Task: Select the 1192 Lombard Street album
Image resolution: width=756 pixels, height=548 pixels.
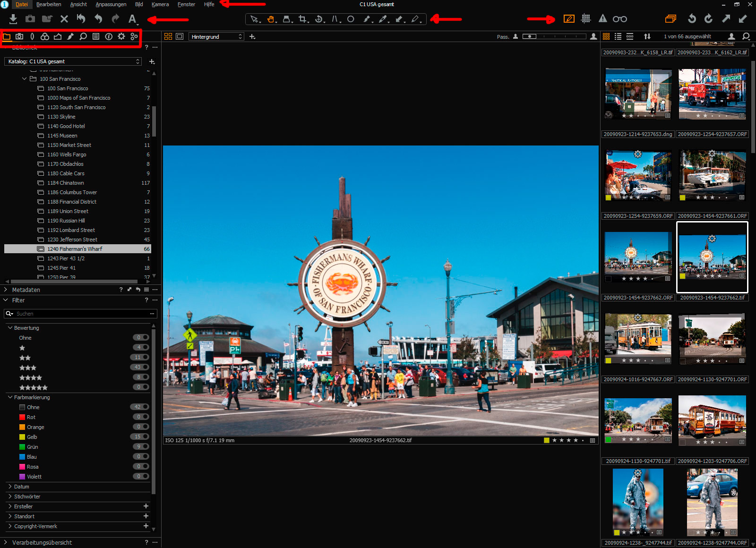Action: pyautogui.click(x=78, y=230)
